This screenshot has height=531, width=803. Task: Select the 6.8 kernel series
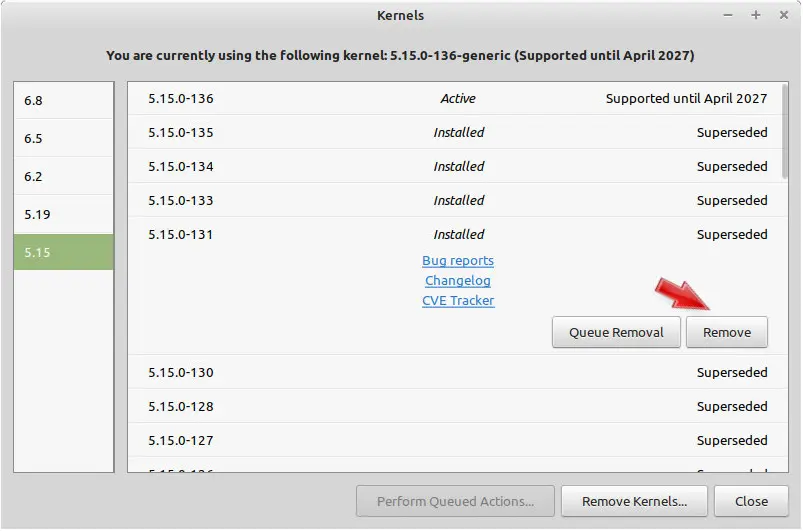64,100
